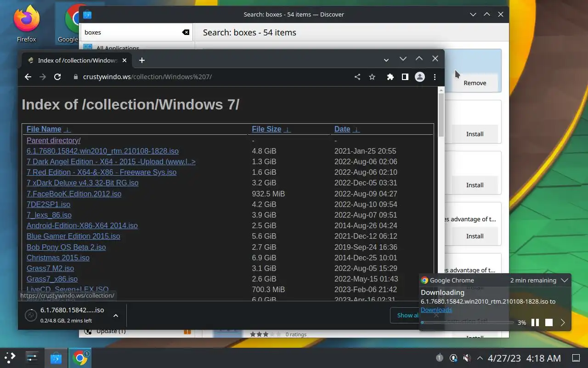The image size is (588, 368).
Task: Expand download item options caret
Action: click(x=116, y=315)
